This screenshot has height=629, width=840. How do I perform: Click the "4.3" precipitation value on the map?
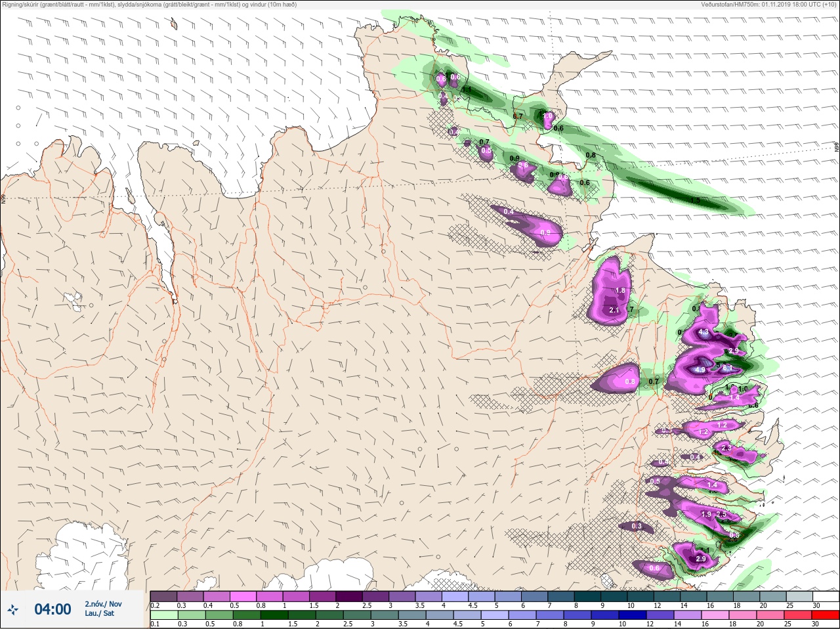pos(703,332)
